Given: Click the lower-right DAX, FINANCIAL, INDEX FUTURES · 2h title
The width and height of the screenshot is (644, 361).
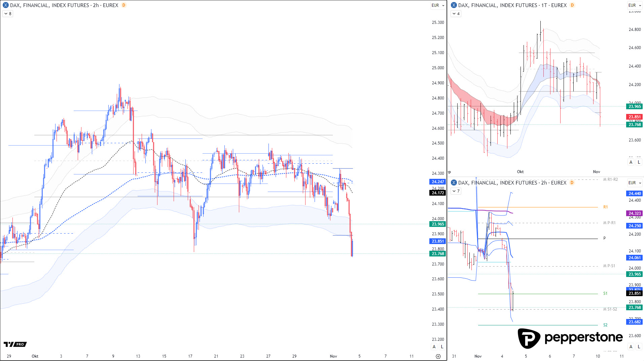Looking at the screenshot, I should coord(512,183).
